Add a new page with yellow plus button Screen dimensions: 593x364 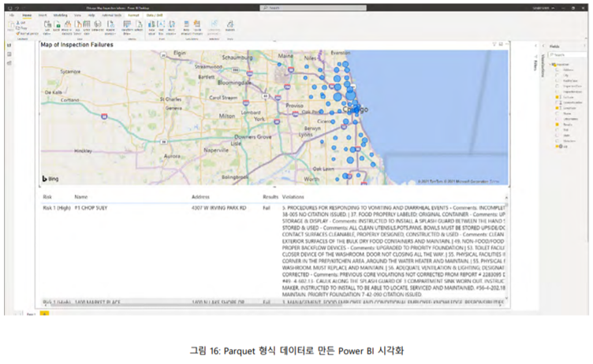tap(44, 314)
